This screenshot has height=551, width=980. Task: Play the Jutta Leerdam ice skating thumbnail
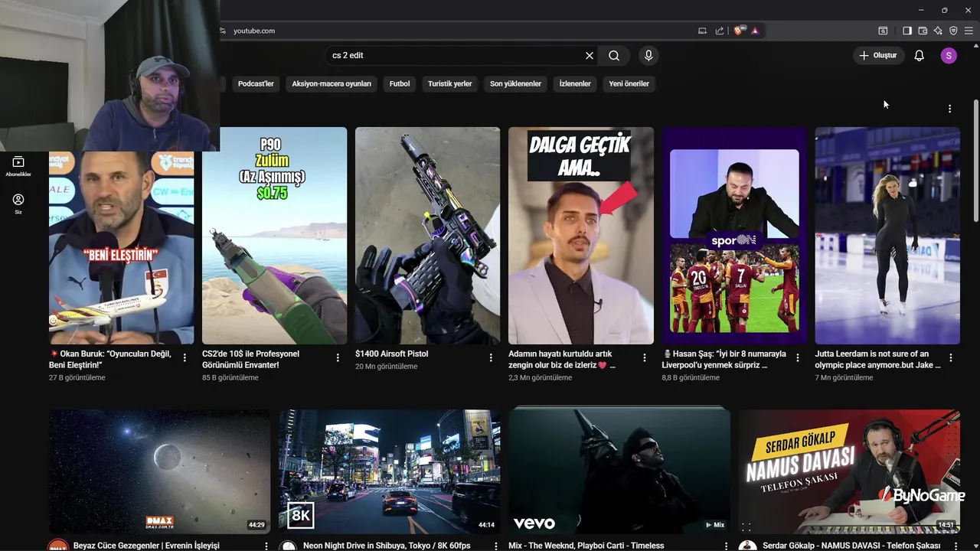click(x=887, y=236)
